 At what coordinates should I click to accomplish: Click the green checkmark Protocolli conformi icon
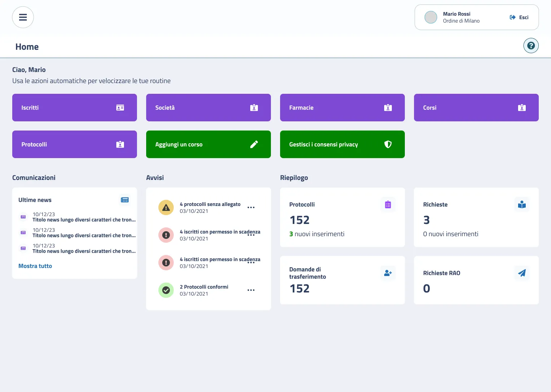[166, 290]
